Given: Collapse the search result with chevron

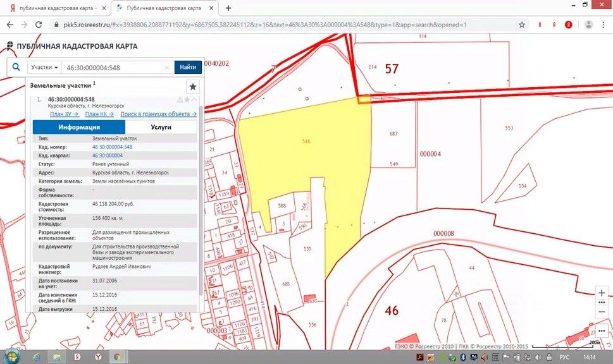Looking at the screenshot, I should click(x=194, y=100).
